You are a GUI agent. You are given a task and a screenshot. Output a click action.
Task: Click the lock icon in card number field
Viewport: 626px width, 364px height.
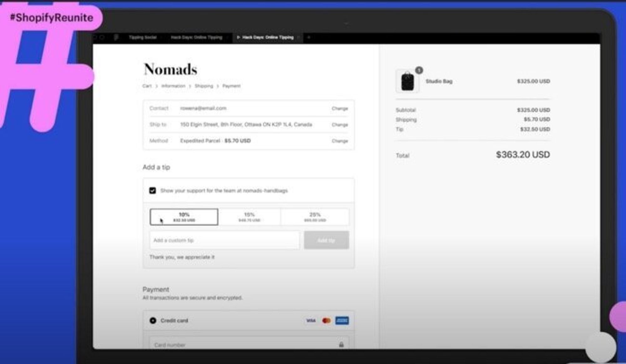341,345
